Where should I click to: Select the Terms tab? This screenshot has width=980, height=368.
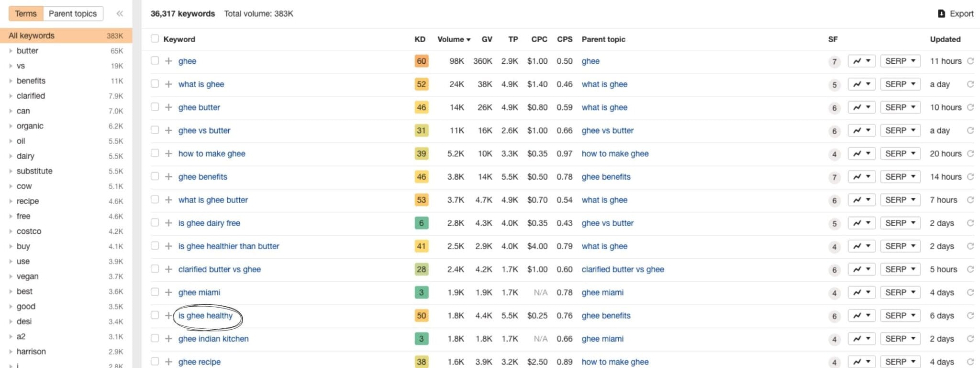tap(26, 13)
